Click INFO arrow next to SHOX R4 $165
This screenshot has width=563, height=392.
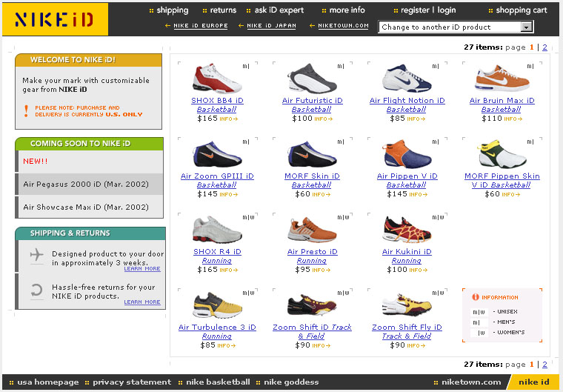(x=229, y=270)
